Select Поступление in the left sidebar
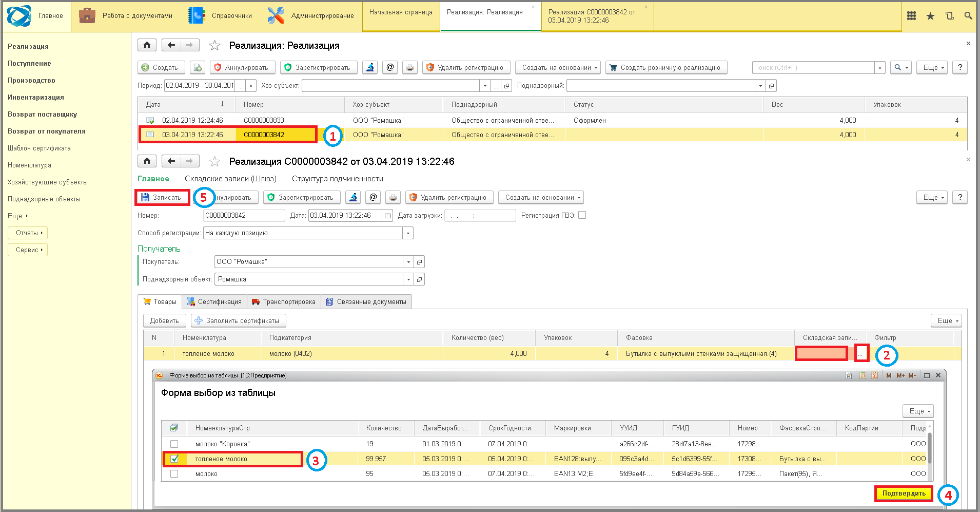Viewport: 980px width, 512px height. 29,63
